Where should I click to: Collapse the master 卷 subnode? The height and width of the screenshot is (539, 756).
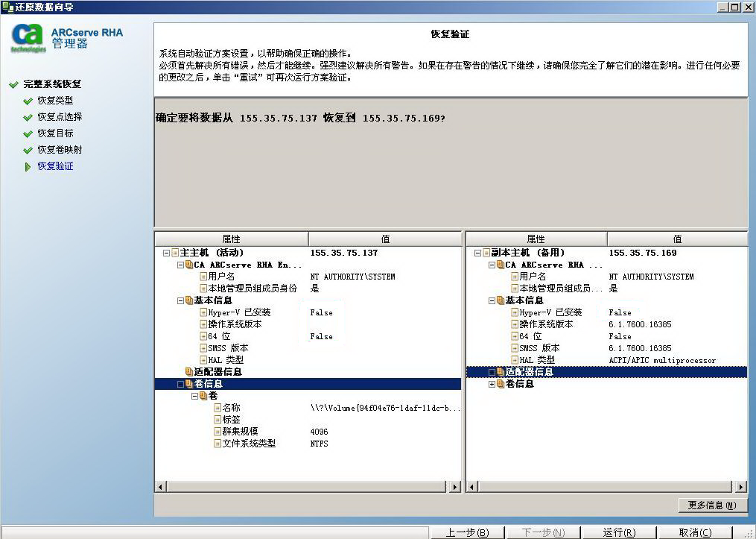point(194,396)
